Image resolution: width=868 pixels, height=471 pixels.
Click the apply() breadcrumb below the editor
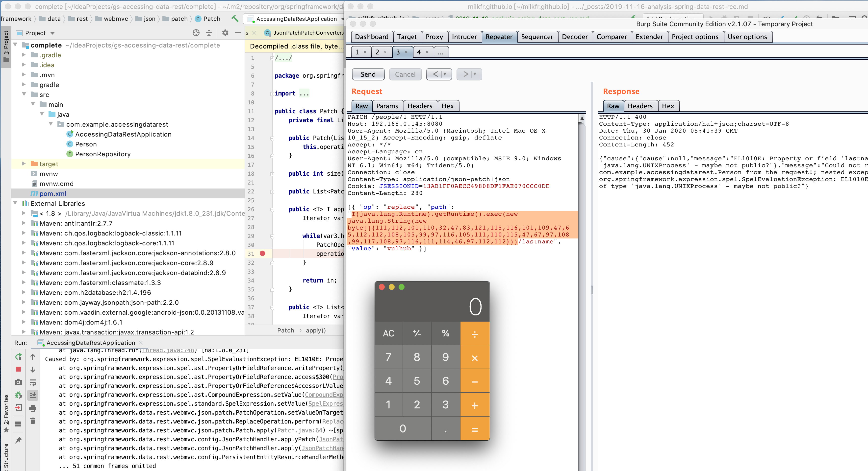(315, 330)
